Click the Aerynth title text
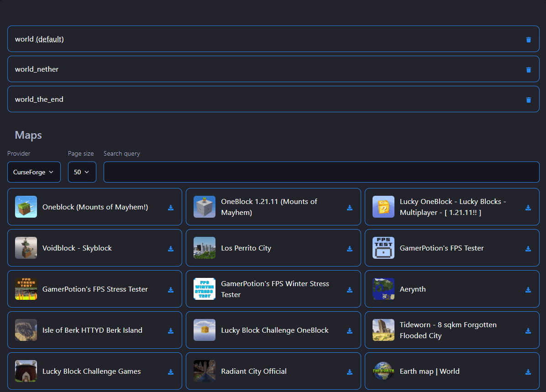 pos(413,289)
